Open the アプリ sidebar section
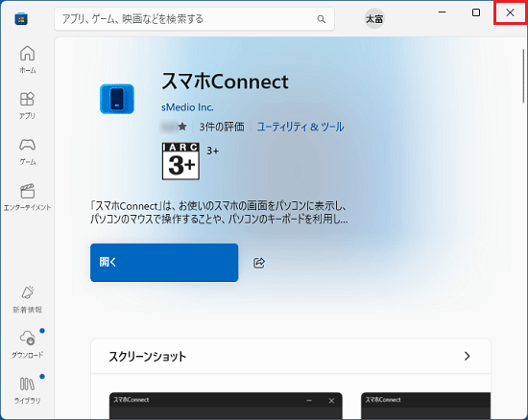Image resolution: width=528 pixels, height=420 pixels. coord(27,105)
